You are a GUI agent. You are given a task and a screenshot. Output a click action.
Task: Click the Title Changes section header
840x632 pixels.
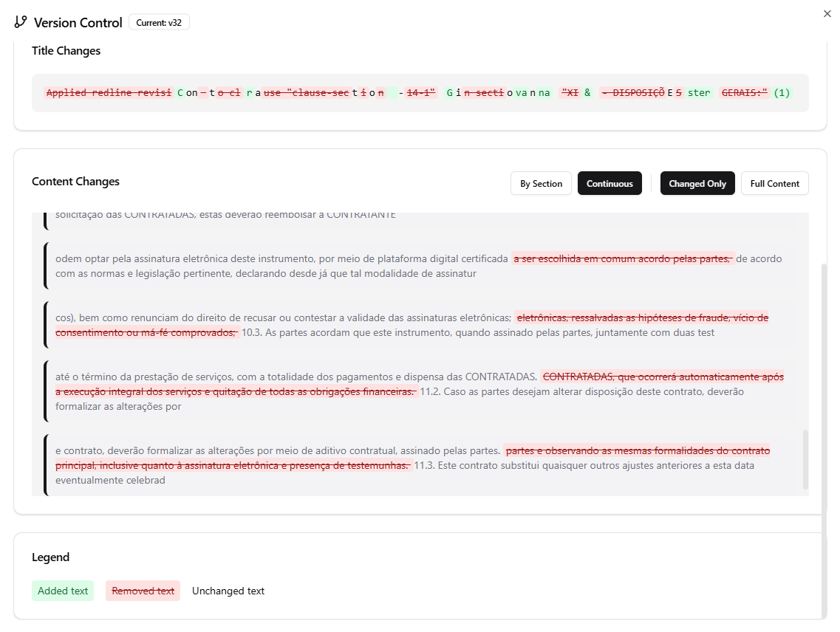click(66, 50)
